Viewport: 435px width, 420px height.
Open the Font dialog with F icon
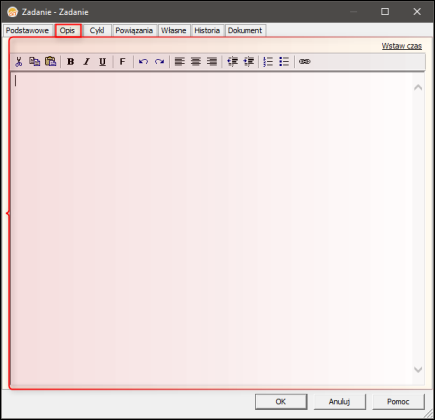(122, 62)
